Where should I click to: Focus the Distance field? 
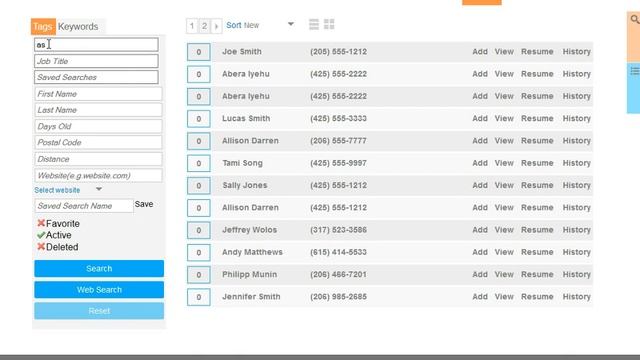click(x=98, y=159)
